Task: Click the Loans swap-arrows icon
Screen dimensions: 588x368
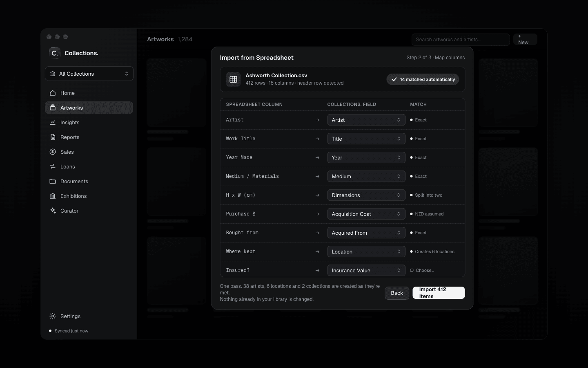Action: [53, 166]
